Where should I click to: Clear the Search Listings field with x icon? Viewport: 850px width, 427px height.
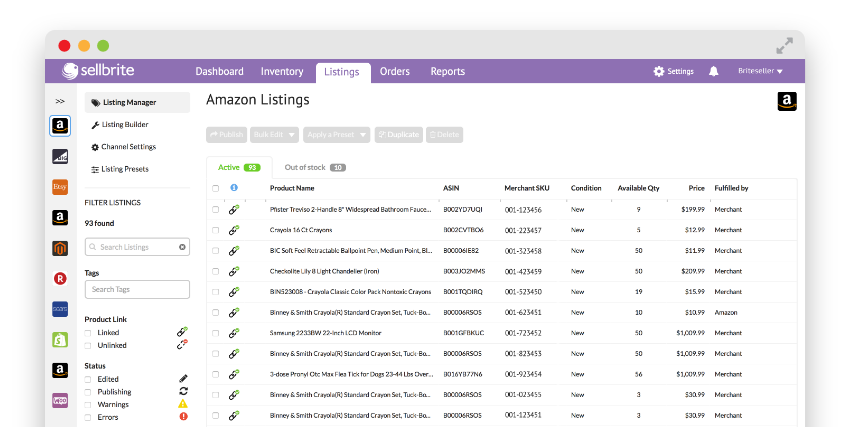[x=182, y=247]
